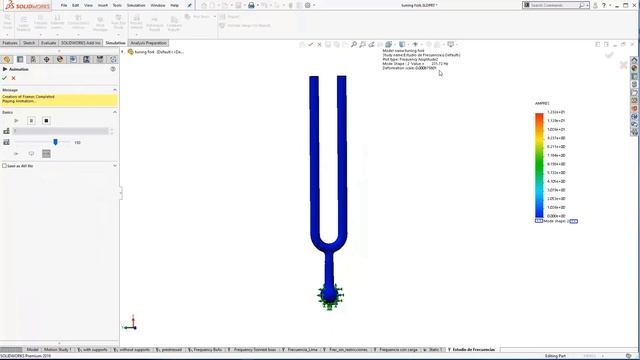This screenshot has height=360, width=640.
Task: Click the view triad axes indicator
Action: pyautogui.click(x=131, y=323)
